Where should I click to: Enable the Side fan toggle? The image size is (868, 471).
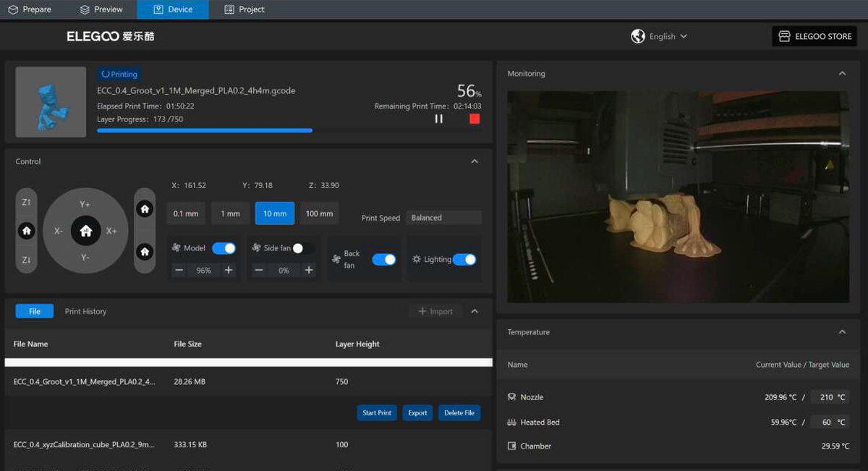tap(302, 248)
